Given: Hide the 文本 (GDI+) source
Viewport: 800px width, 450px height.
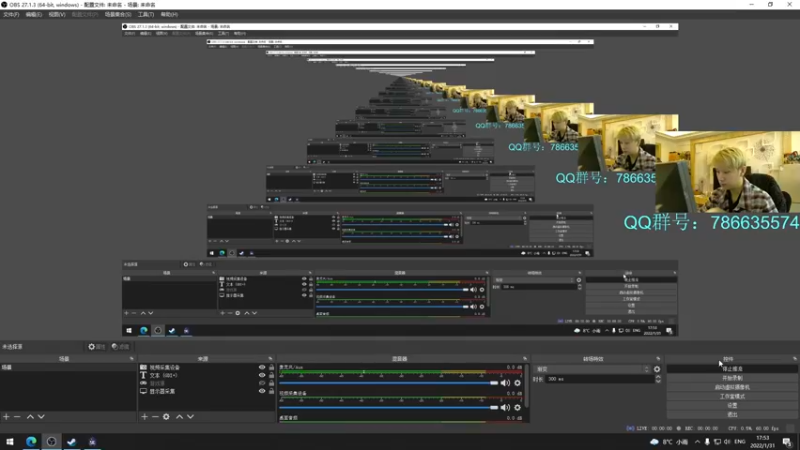Looking at the screenshot, I should click(262, 376).
